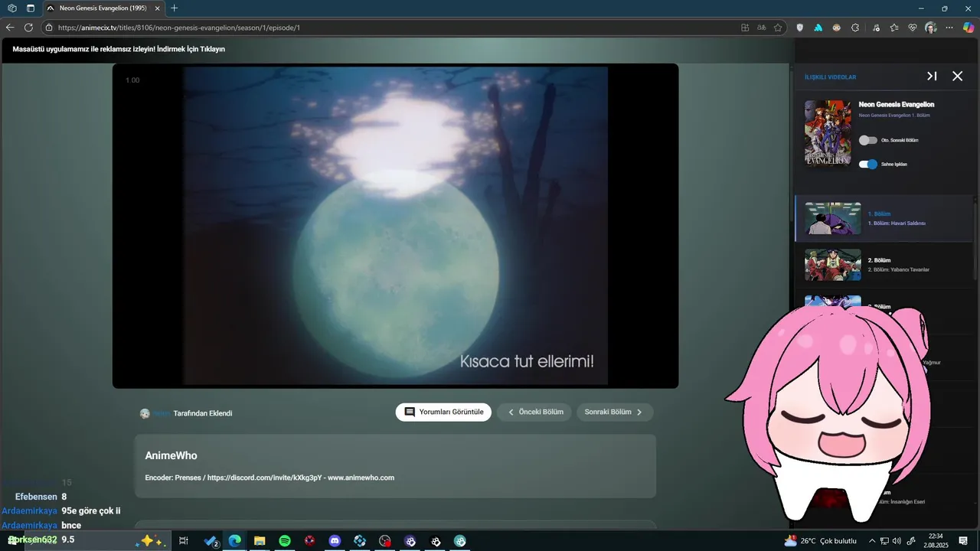Go to Önceki Bölüm

pos(534,412)
